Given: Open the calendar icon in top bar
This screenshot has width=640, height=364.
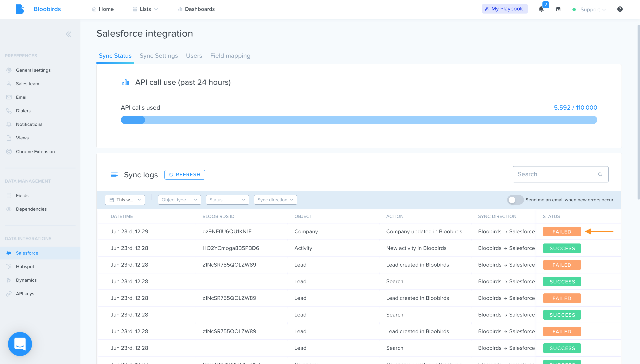Looking at the screenshot, I should click(558, 9).
